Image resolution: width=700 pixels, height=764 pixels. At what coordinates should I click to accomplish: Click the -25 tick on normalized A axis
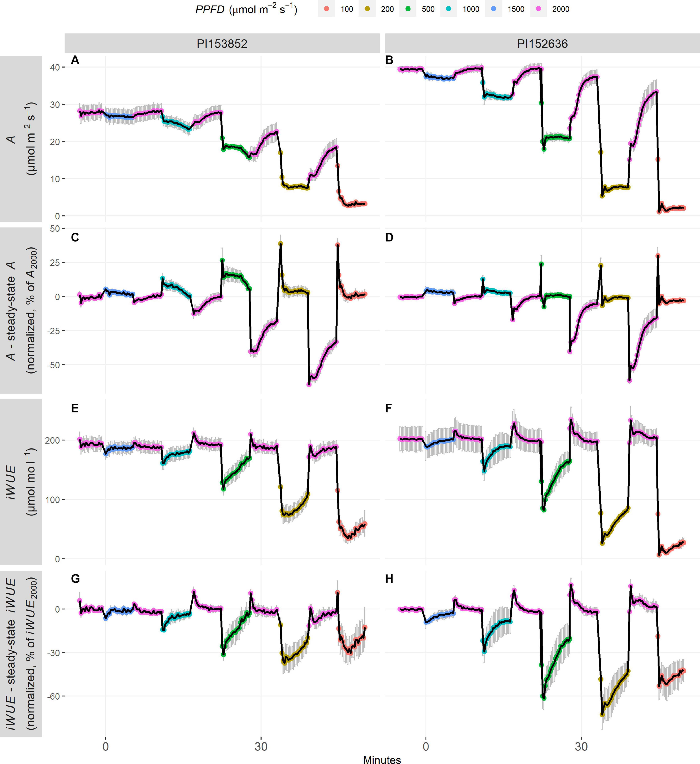(53, 331)
